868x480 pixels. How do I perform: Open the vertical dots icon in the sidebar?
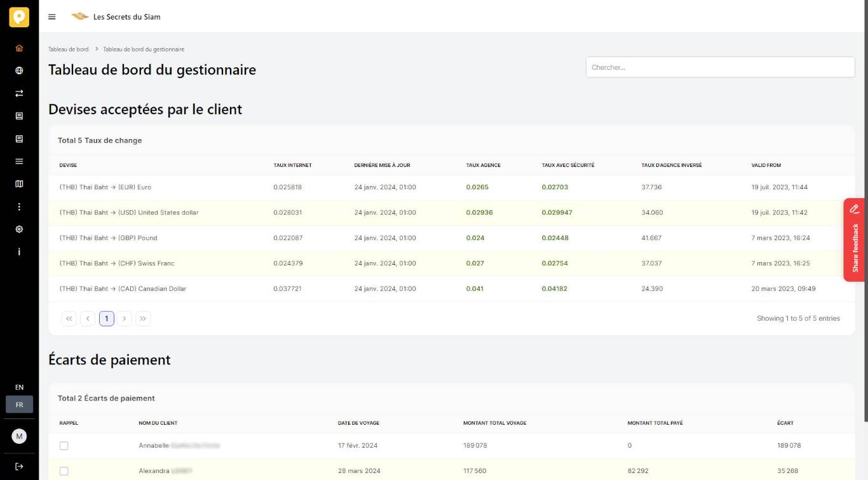[19, 206]
